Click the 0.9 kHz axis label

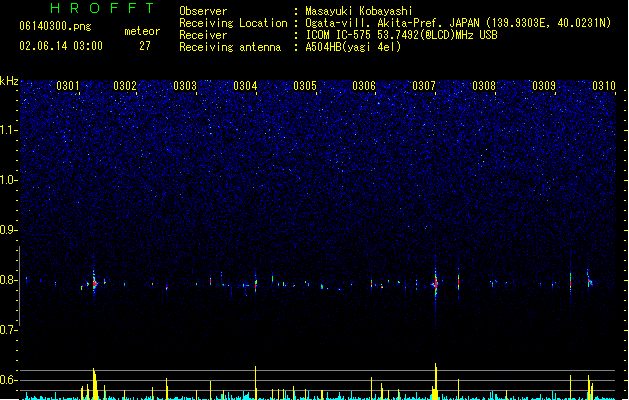tap(8, 230)
